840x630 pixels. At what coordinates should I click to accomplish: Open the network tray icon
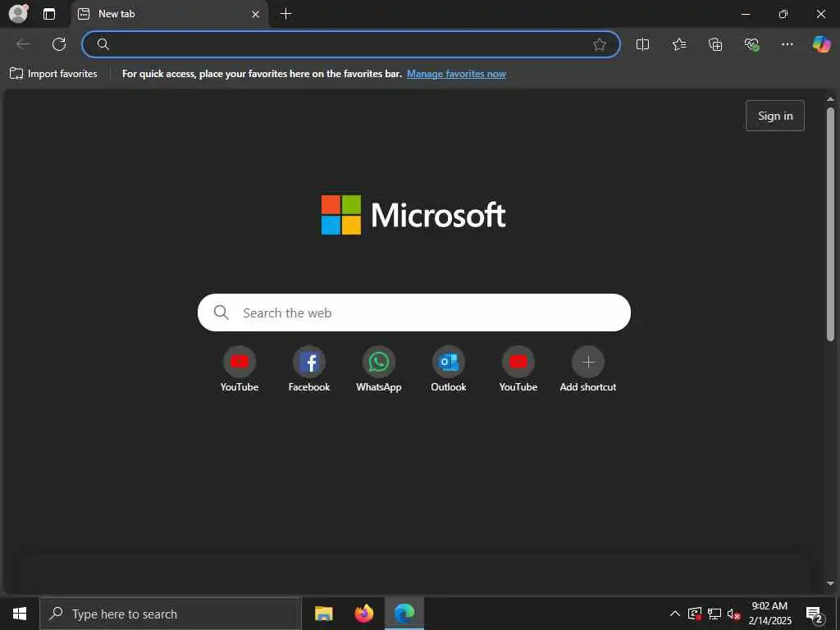pyautogui.click(x=714, y=614)
